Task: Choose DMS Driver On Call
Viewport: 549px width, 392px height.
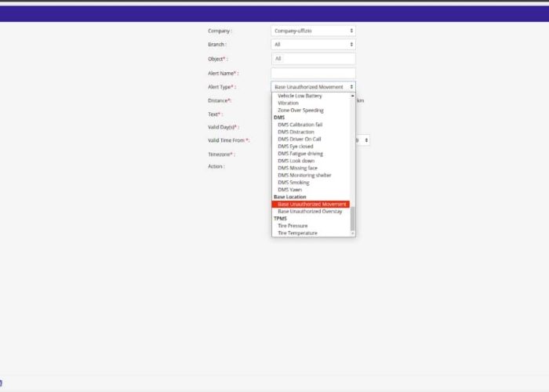Action: (299, 139)
